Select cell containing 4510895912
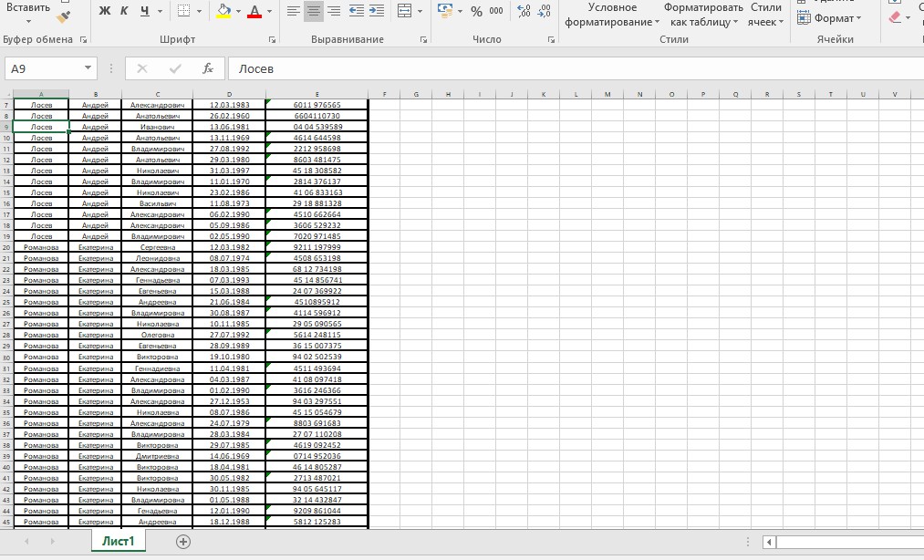The image size is (924, 560). (x=317, y=303)
